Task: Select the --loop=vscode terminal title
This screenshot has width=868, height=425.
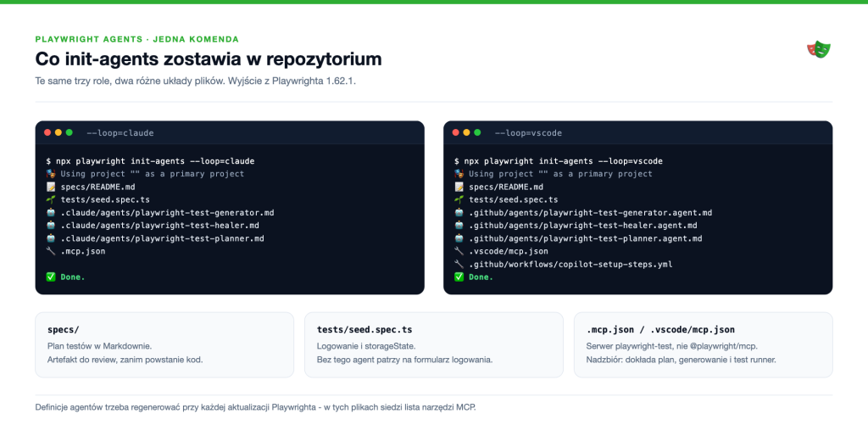Action: tap(529, 133)
